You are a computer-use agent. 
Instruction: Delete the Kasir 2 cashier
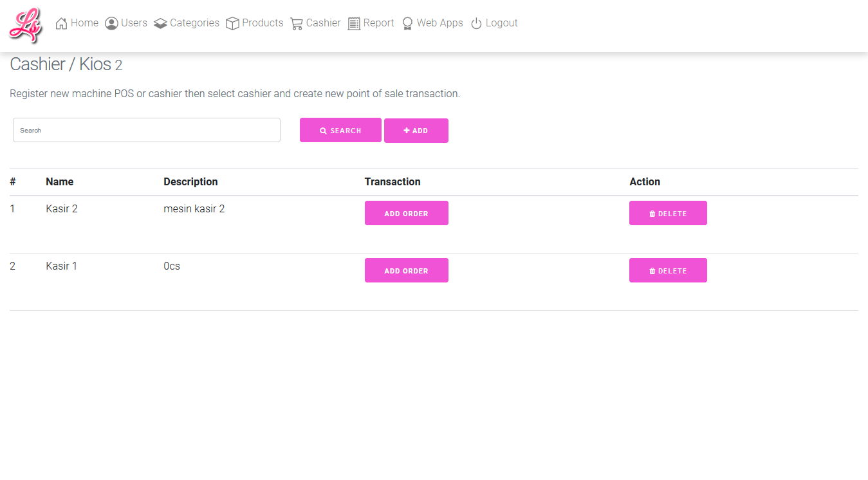[x=668, y=214]
